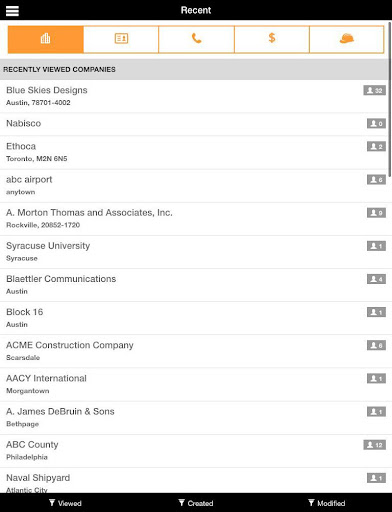392x512 pixels.
Task: Select the Companies building tab icon
Action: 46,39
